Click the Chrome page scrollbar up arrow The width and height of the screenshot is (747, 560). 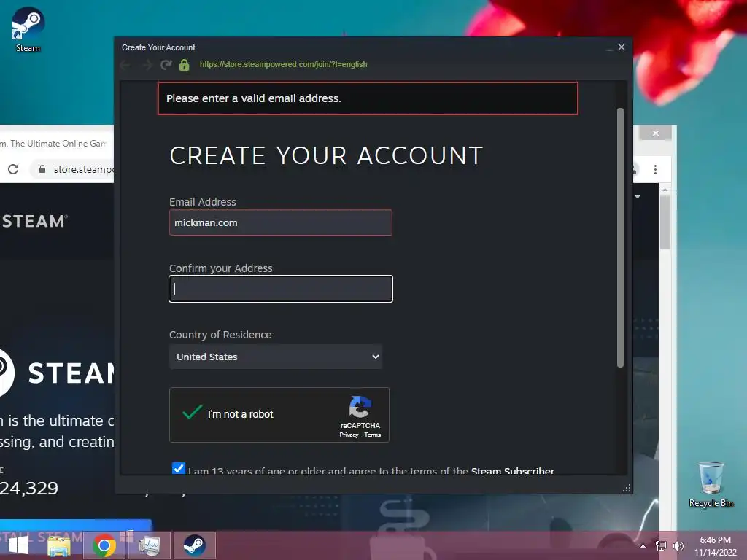[x=665, y=190]
